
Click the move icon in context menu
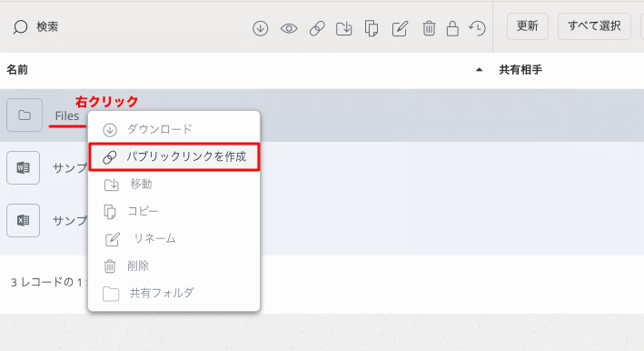point(111,185)
